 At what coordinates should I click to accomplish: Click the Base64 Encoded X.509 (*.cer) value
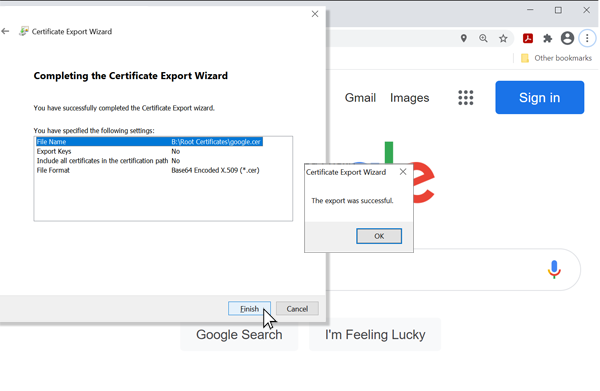pyautogui.click(x=215, y=171)
